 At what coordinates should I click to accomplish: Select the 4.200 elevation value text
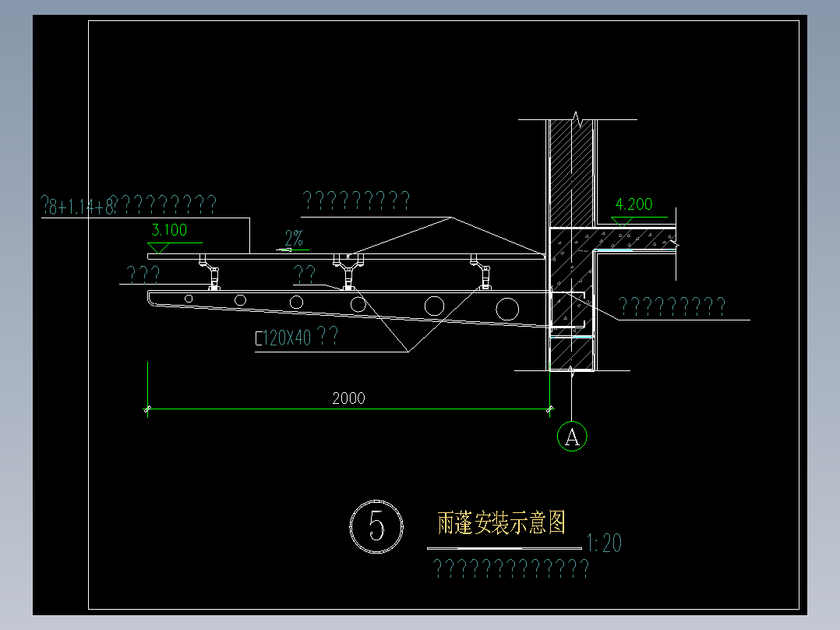pyautogui.click(x=633, y=204)
